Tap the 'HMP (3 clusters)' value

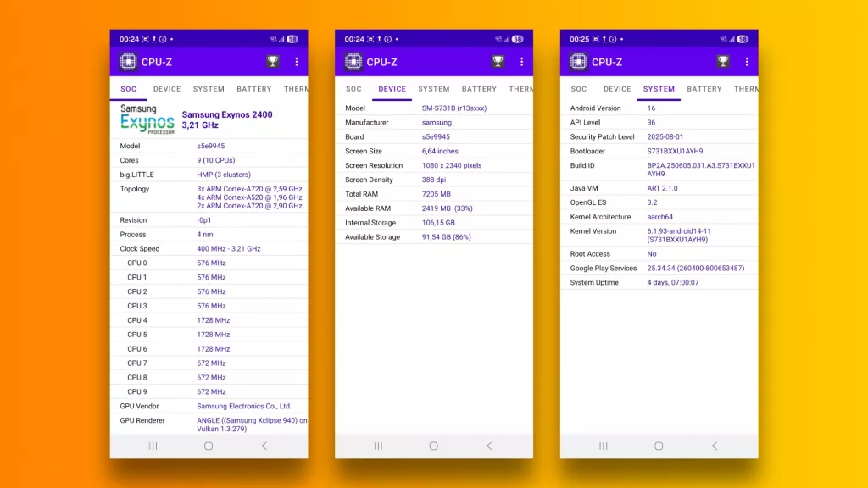pyautogui.click(x=224, y=175)
